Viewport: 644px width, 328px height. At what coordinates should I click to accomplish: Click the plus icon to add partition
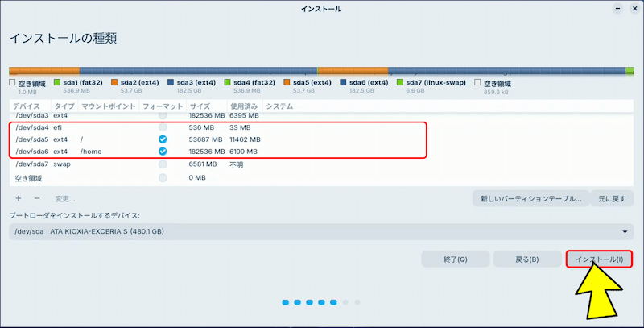click(19, 197)
